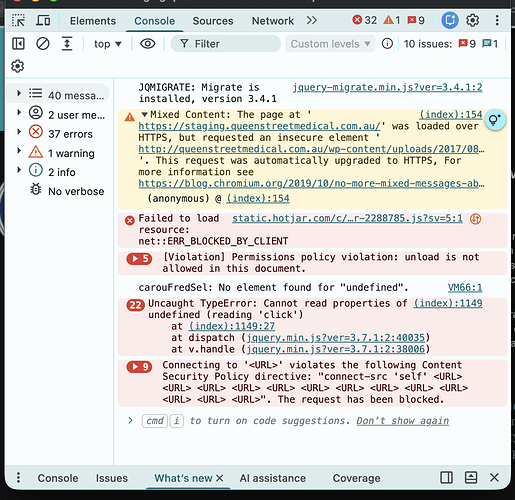Open the static.hotjar.com script link
The height and width of the screenshot is (500, 515).
coord(347,218)
